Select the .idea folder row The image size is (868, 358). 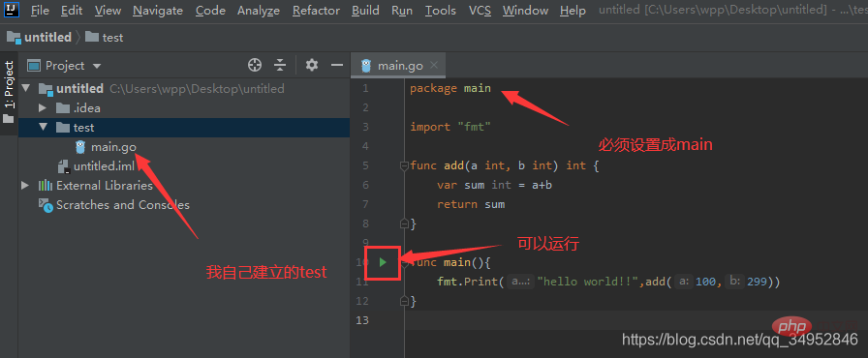click(184, 108)
